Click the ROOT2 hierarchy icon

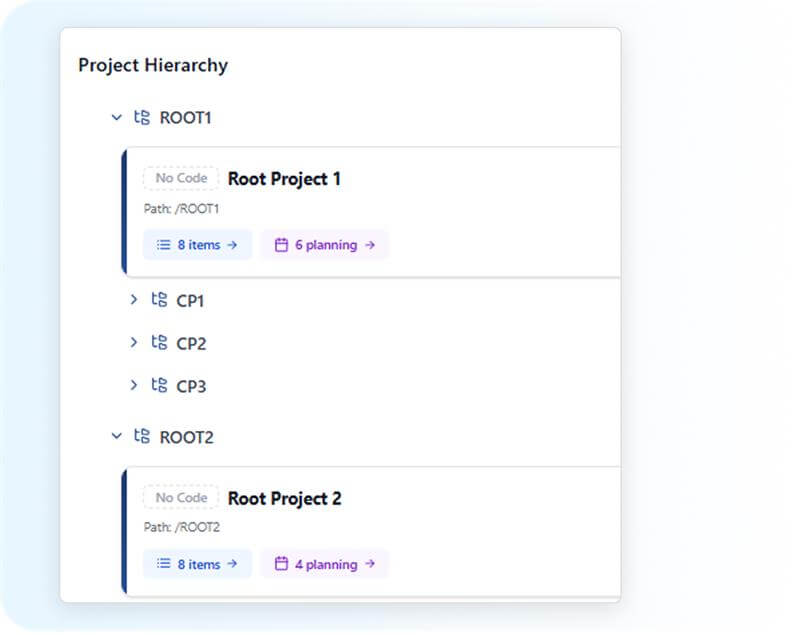click(x=142, y=437)
